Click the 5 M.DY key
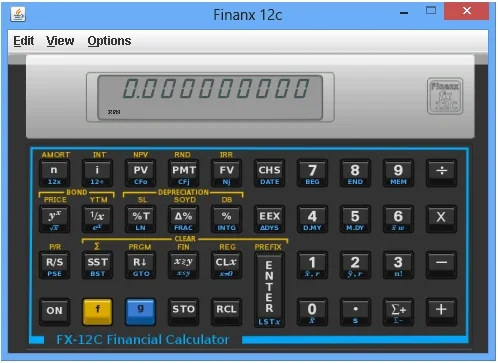Screen dimensions: 498x363 click(x=355, y=219)
